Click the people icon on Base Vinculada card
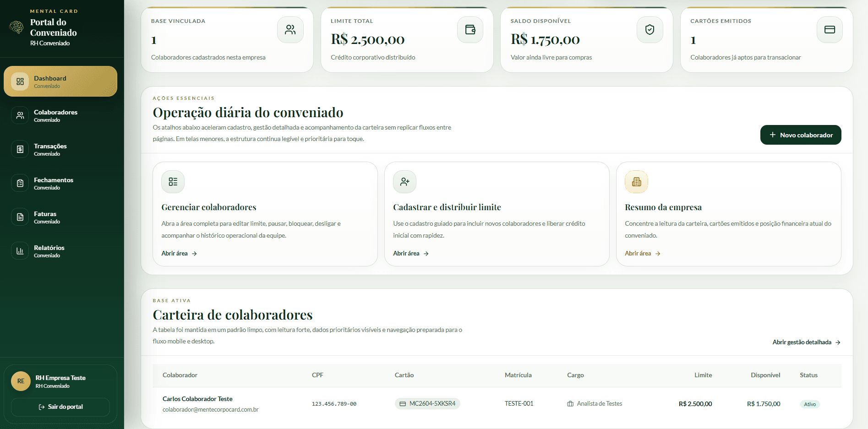868x429 pixels. click(x=290, y=30)
